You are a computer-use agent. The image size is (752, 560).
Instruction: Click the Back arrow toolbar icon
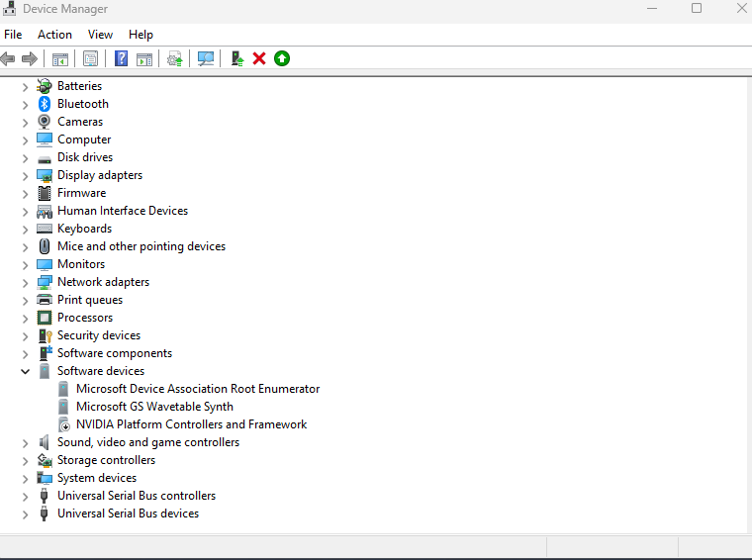click(8, 59)
